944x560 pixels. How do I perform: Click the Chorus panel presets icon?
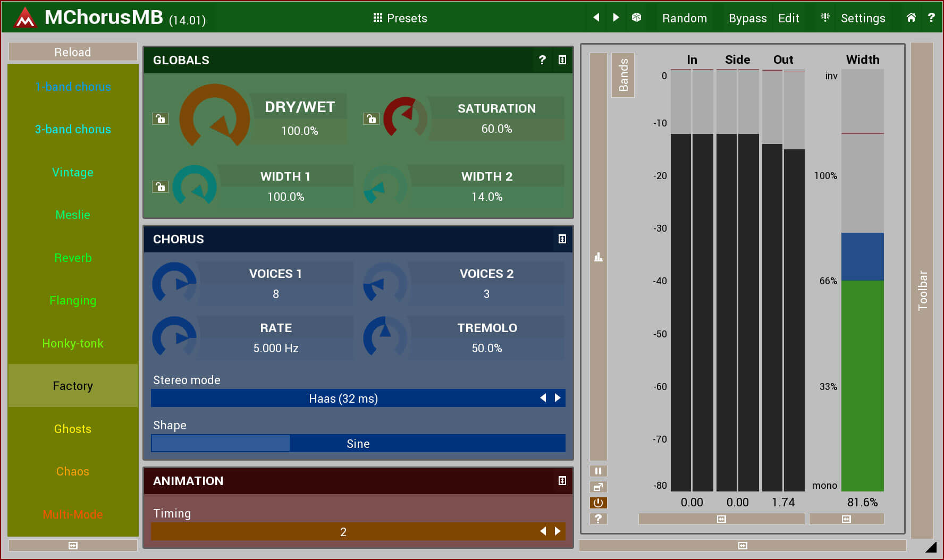point(562,239)
